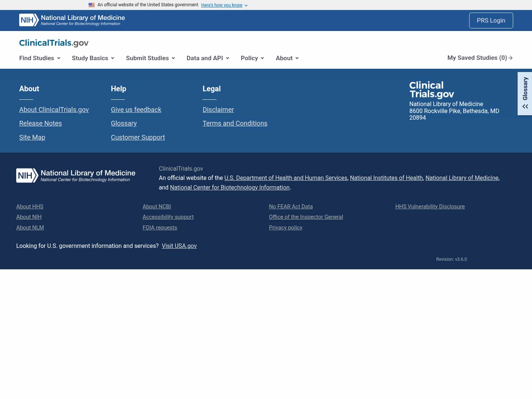Viewport: 532px width, 399px height.
Task: Follow National Institutes of Health link
Action: [386, 178]
